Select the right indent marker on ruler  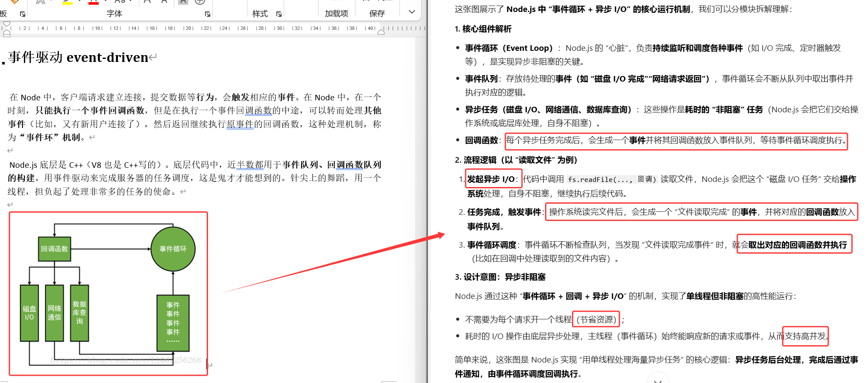pos(381,31)
